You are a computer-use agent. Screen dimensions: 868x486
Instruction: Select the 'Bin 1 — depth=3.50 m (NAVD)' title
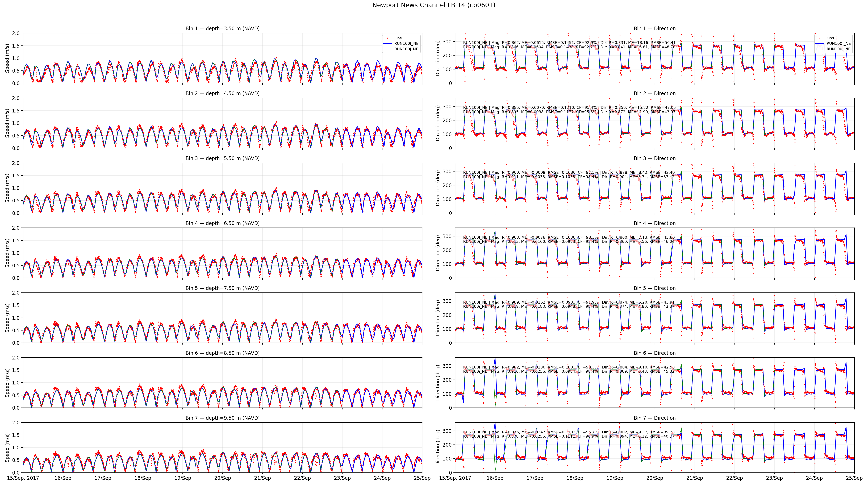point(222,29)
